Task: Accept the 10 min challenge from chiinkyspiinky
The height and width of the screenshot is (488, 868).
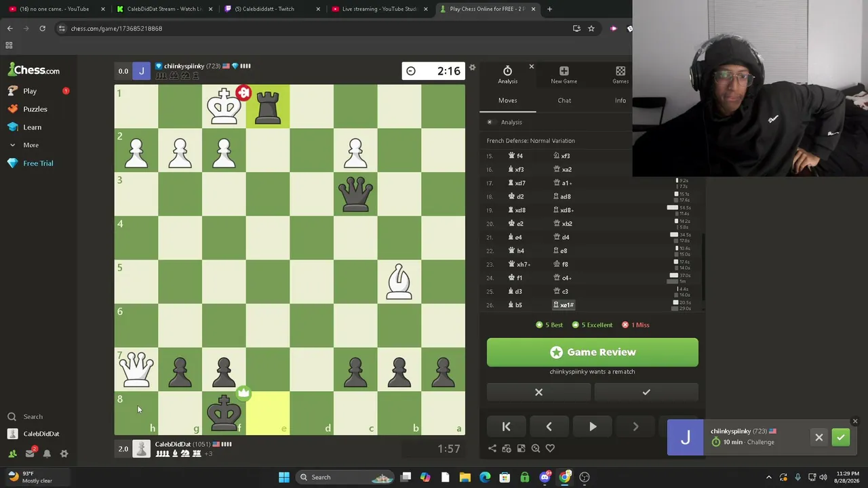Action: [841, 437]
